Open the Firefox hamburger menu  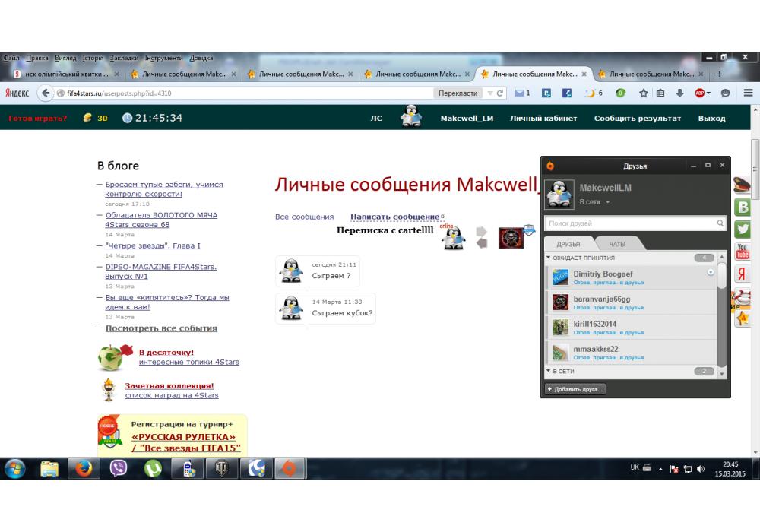(x=748, y=93)
